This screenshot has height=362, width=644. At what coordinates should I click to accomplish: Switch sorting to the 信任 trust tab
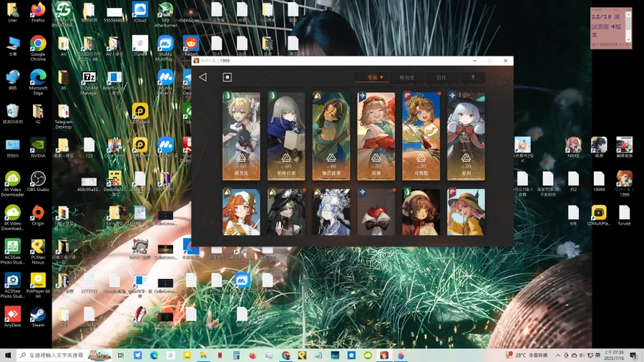pos(441,77)
